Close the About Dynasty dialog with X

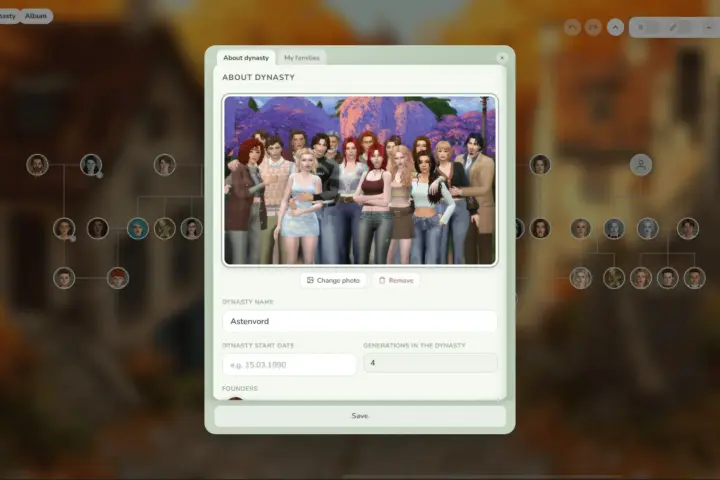[x=502, y=58]
